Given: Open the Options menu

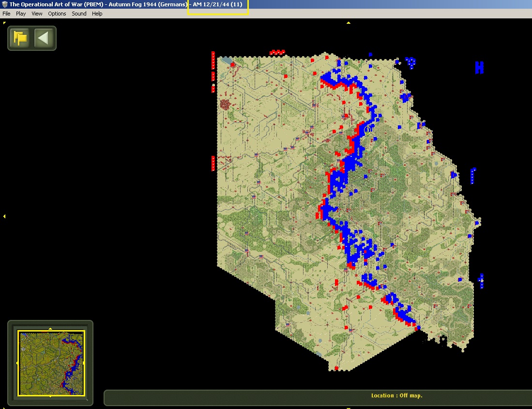Looking at the screenshot, I should (57, 14).
